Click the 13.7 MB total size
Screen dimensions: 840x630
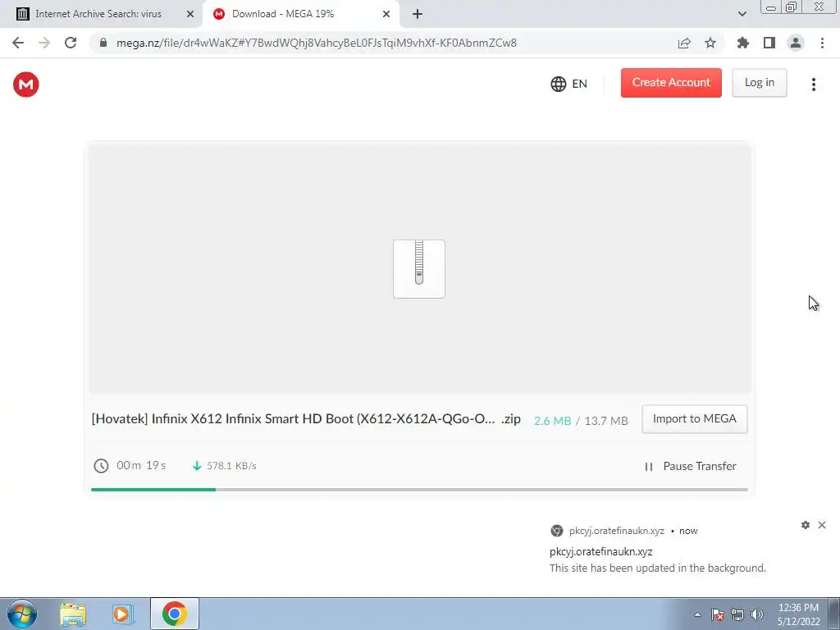tap(606, 421)
